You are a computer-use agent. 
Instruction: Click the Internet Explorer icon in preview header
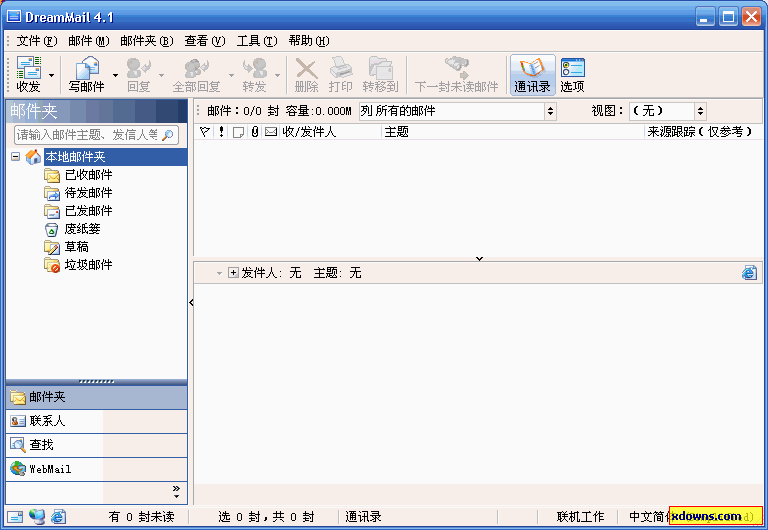tap(749, 272)
